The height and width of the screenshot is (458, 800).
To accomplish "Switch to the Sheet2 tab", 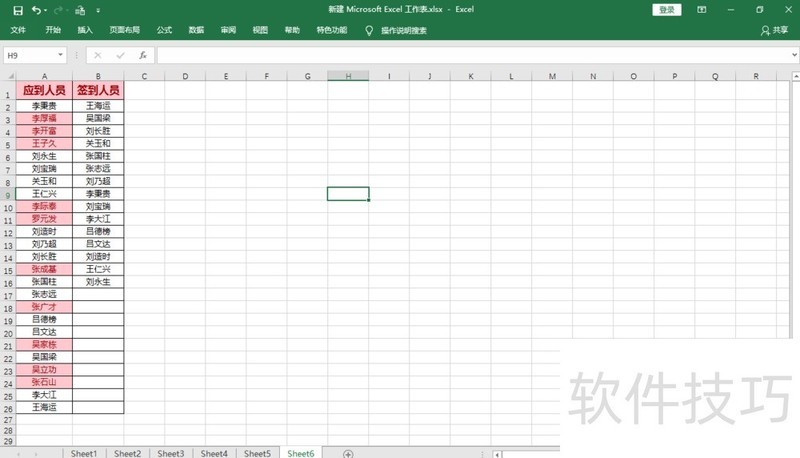I will click(x=127, y=453).
